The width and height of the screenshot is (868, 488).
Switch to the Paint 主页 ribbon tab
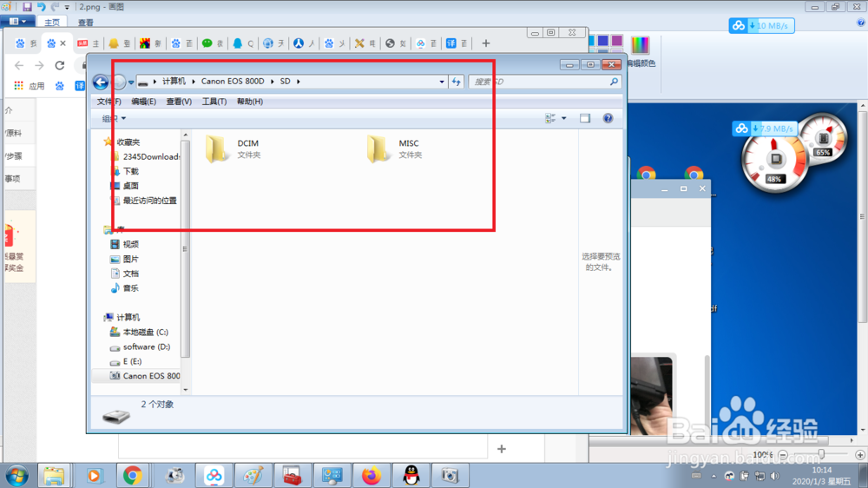52,23
